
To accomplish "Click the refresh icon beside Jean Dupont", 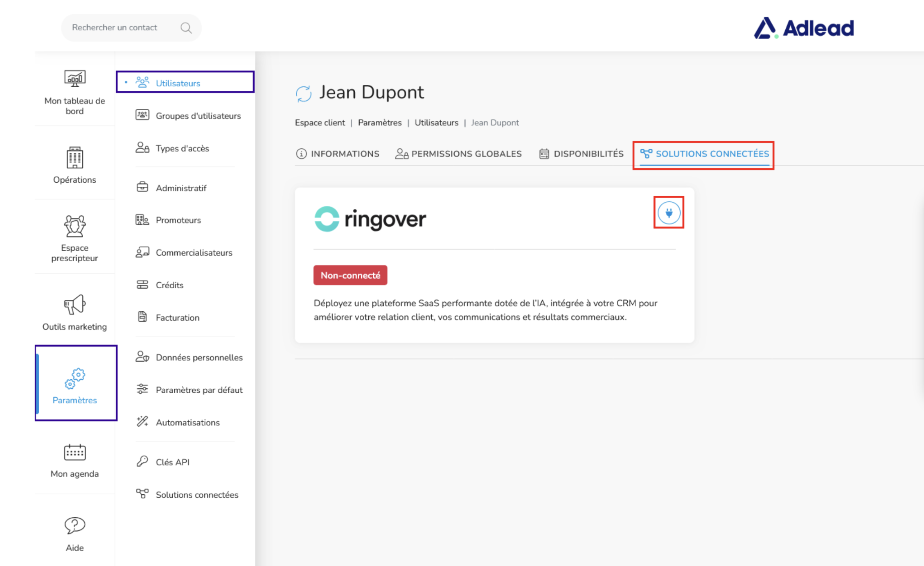I will (x=303, y=93).
